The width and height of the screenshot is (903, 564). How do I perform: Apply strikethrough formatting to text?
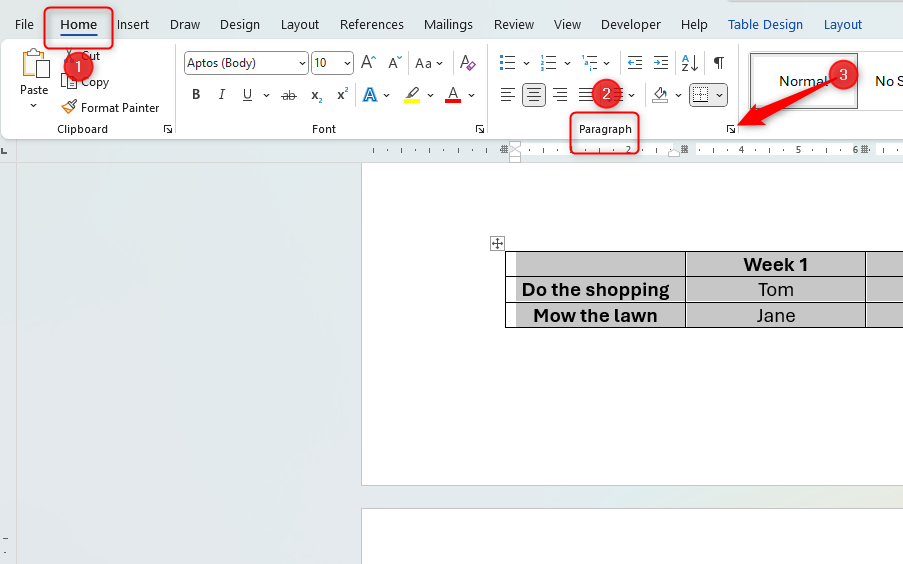[289, 95]
